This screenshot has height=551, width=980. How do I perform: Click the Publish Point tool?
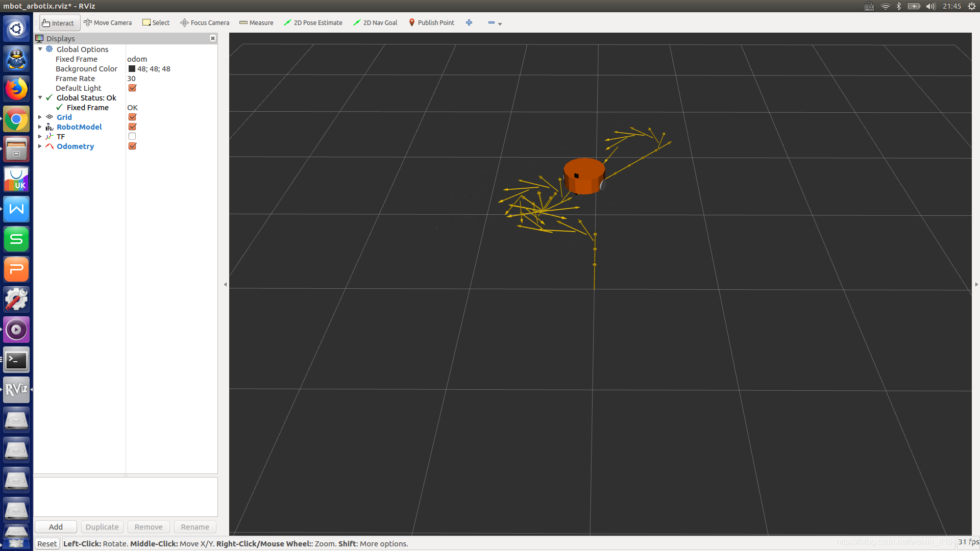[432, 22]
